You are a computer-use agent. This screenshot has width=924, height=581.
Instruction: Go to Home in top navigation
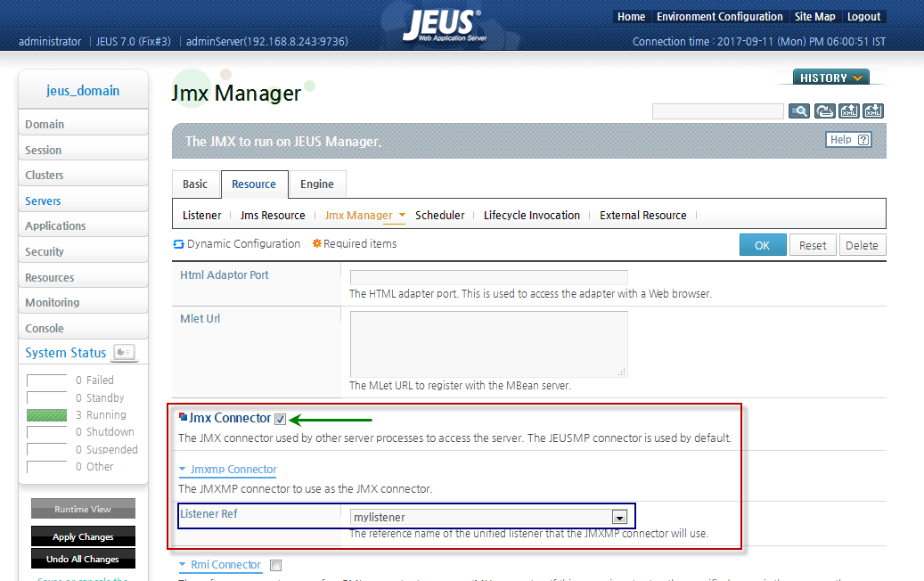point(631,17)
